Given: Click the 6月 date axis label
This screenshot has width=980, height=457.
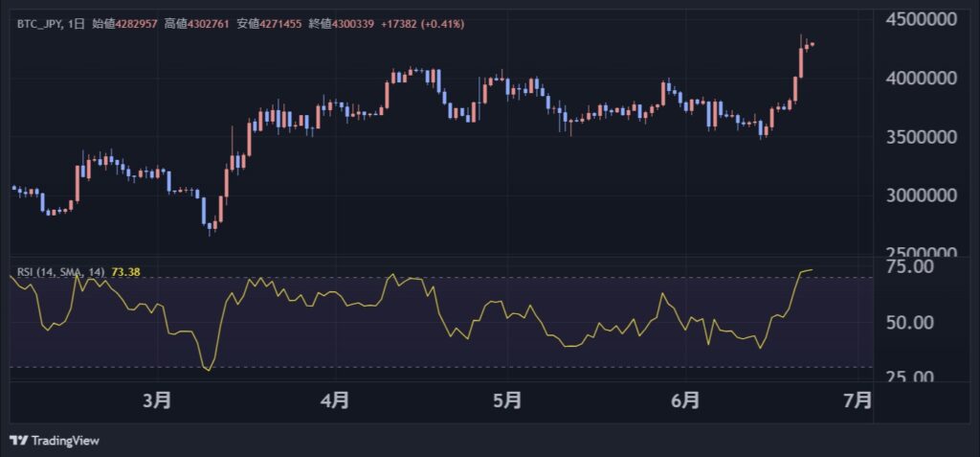Looking at the screenshot, I should [x=684, y=401].
